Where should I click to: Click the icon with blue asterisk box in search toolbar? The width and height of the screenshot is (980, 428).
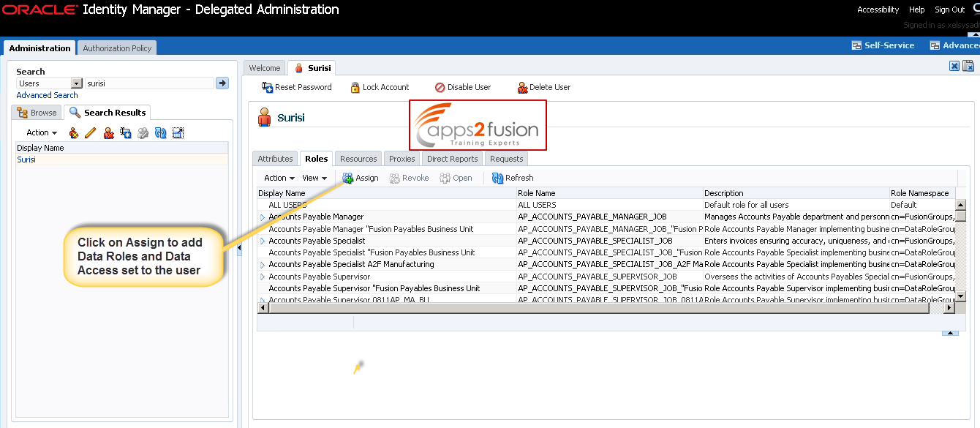point(126,133)
